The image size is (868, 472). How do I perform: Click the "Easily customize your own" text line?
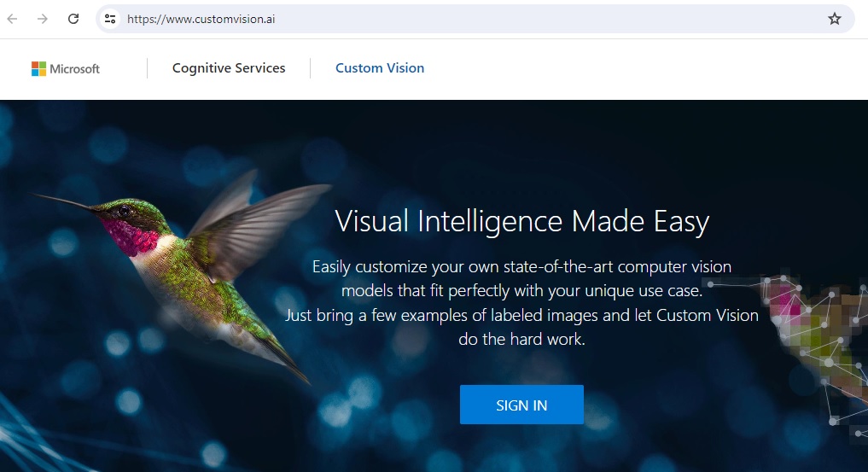point(521,266)
